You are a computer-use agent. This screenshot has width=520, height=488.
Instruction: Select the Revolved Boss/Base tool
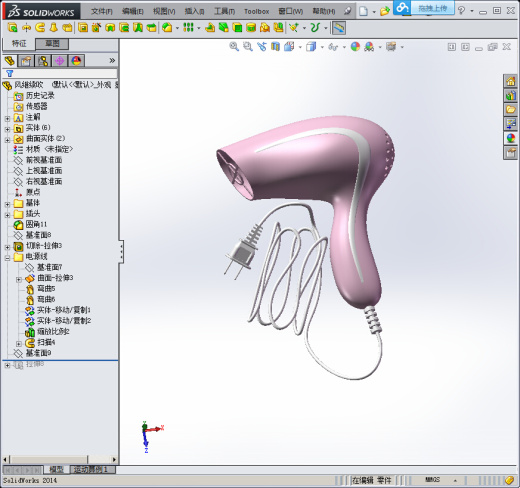(26, 28)
